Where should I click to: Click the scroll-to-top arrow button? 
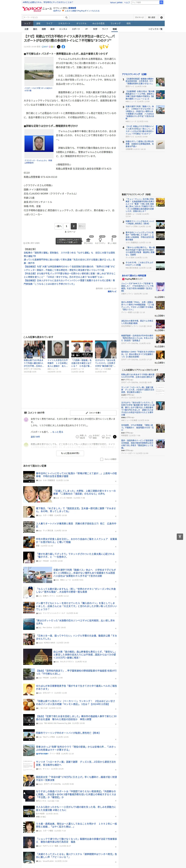(x=180, y=536)
